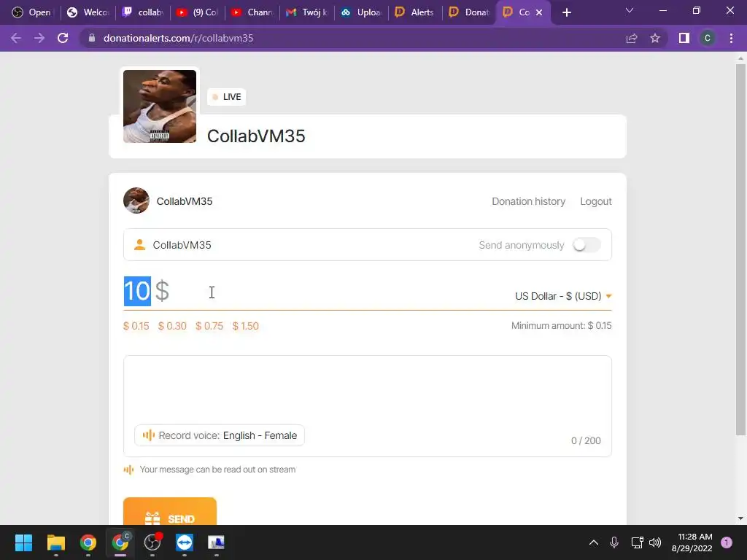
Task: Reload the page with the refresh icon
Action: tap(63, 38)
